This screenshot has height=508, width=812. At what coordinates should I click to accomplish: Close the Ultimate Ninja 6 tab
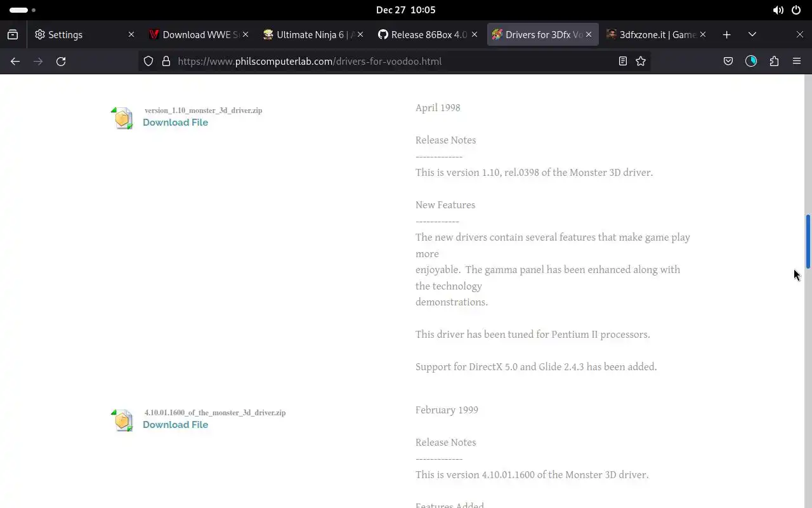click(360, 34)
